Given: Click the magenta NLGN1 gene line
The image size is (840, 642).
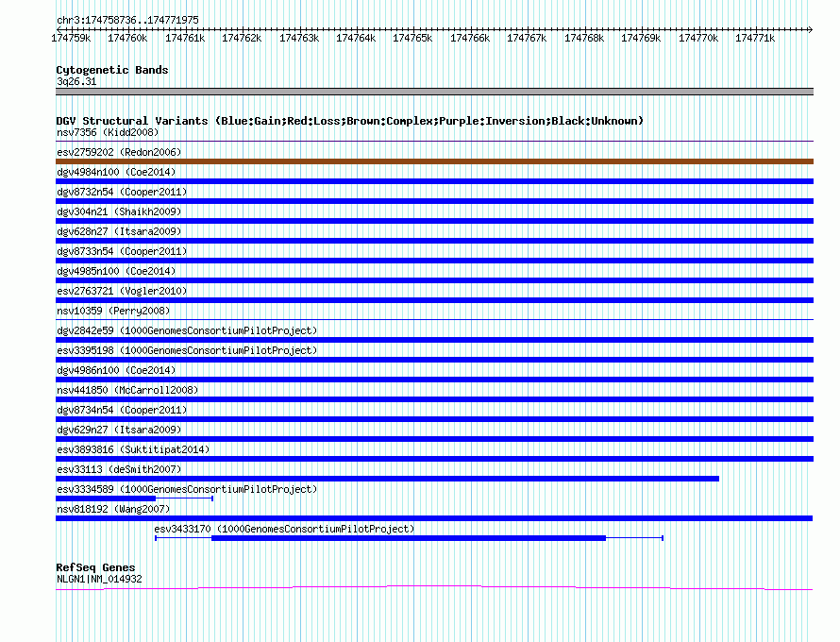Looking at the screenshot, I should 434,588.
